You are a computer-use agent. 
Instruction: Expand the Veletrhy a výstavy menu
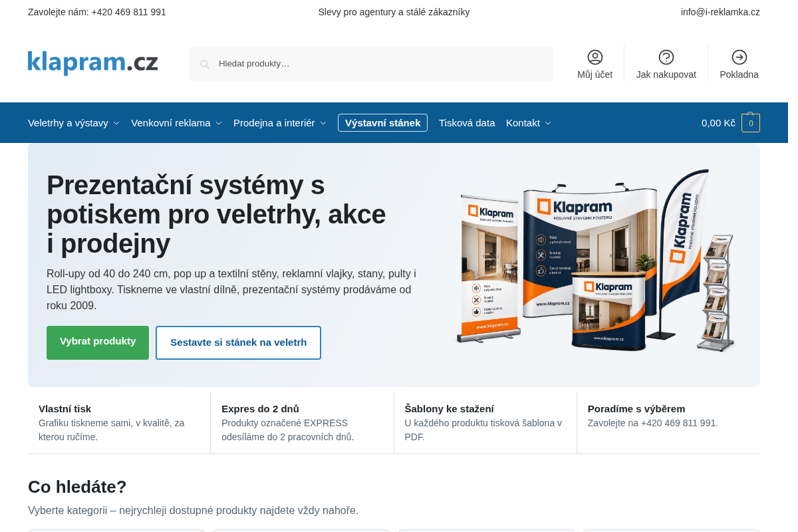tap(74, 123)
